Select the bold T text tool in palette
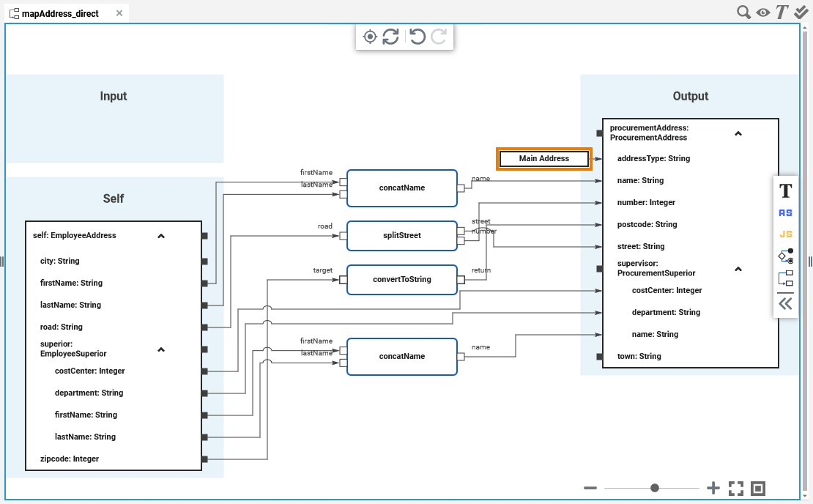The width and height of the screenshot is (813, 504). tap(785, 190)
